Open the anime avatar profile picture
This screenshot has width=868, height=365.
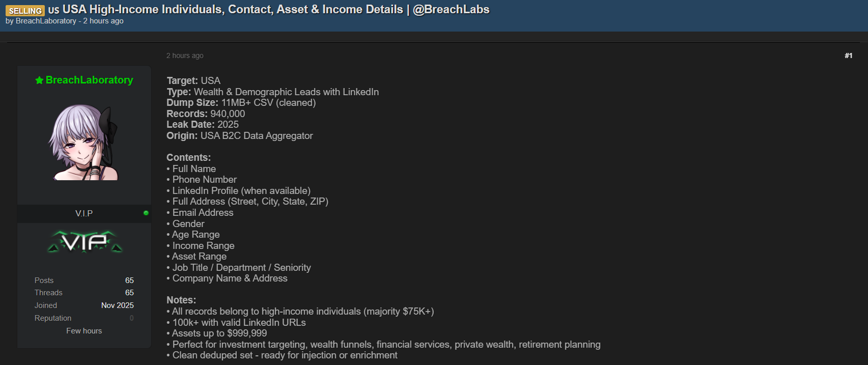click(84, 142)
